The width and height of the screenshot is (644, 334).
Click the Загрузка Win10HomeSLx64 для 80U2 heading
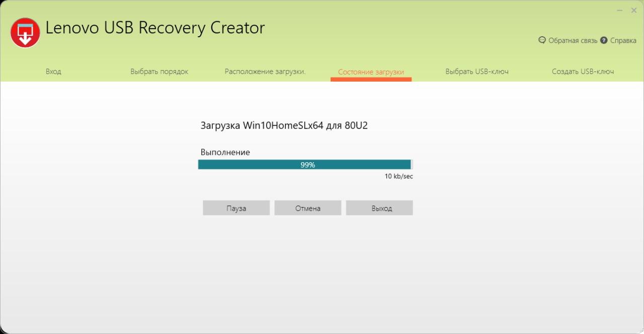(284, 126)
